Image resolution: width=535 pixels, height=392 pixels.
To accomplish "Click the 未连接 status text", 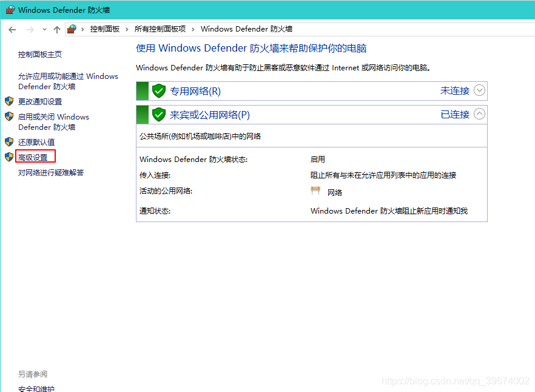I will tap(455, 91).
